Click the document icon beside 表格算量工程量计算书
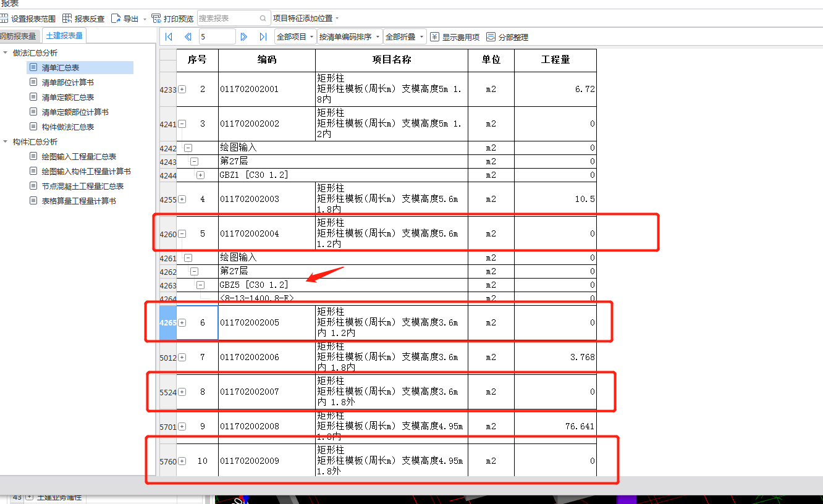This screenshot has width=823, height=504. click(x=33, y=201)
